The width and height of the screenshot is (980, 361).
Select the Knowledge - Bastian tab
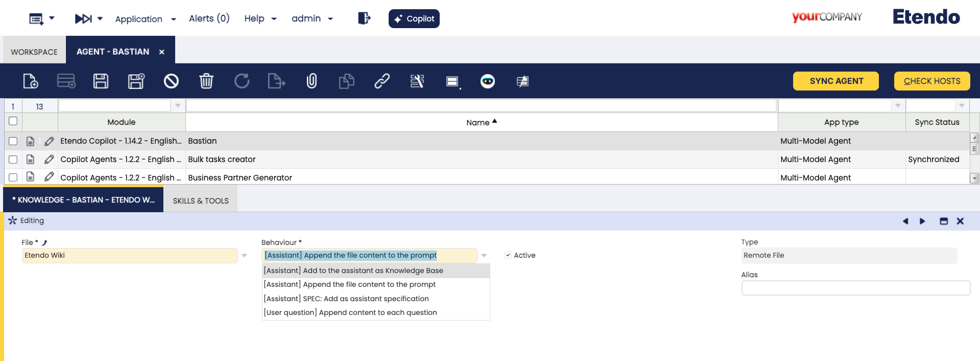[83, 199]
